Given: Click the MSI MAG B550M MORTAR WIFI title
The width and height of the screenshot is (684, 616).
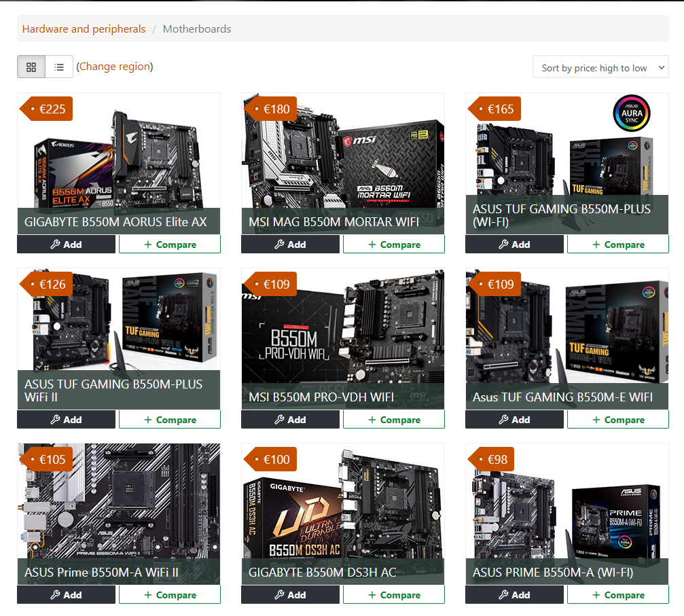Looking at the screenshot, I should pos(334,222).
